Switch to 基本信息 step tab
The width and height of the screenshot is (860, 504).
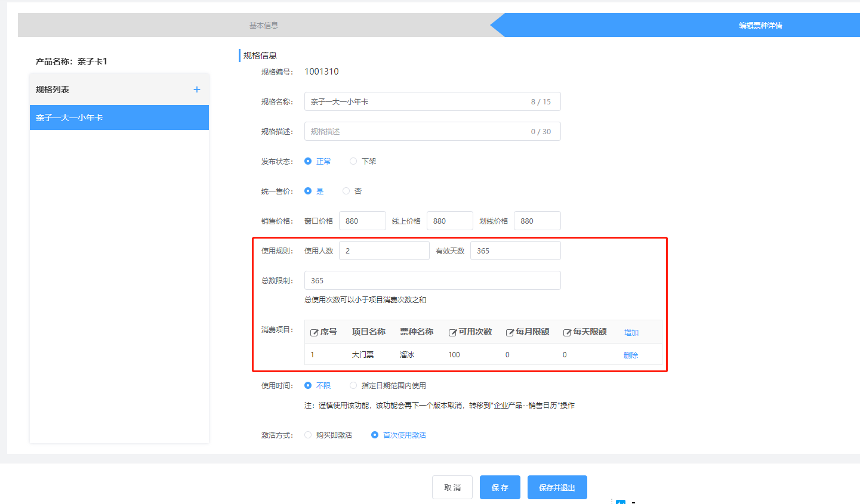tap(263, 25)
